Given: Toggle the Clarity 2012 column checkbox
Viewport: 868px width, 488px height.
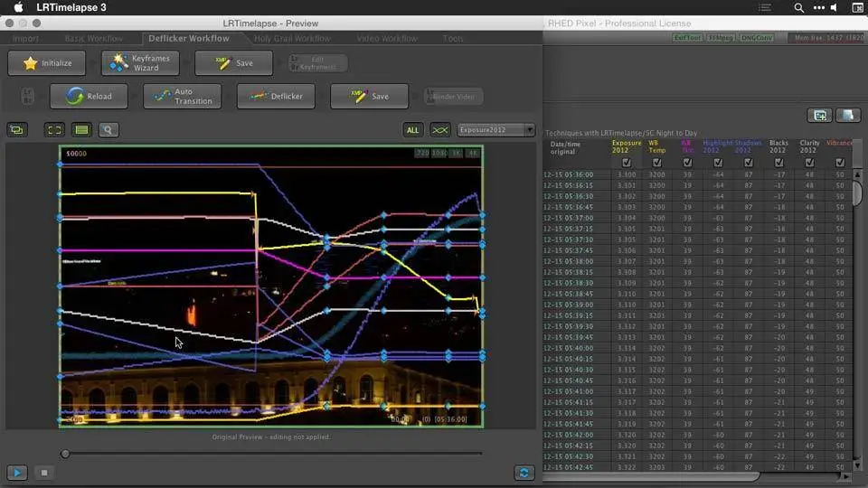Looking at the screenshot, I should point(809,163).
